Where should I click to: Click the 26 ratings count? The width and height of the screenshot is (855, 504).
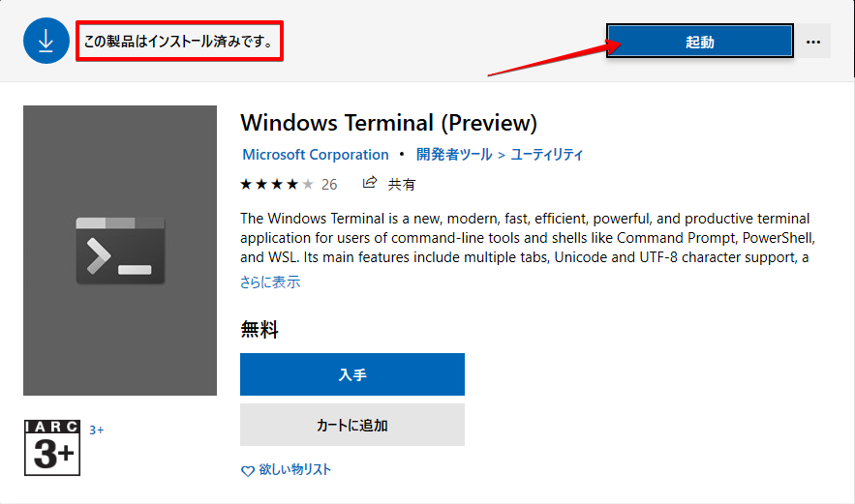(329, 185)
